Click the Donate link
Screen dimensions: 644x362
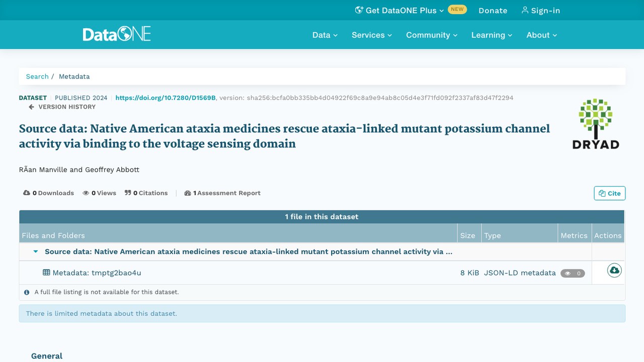point(493,11)
